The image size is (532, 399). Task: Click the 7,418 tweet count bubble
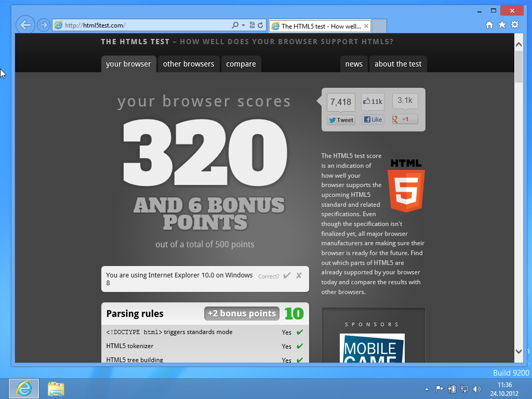341,102
